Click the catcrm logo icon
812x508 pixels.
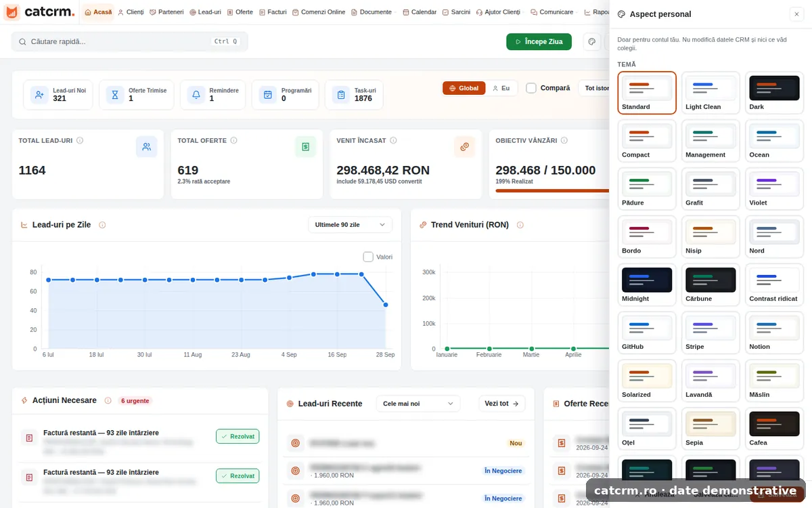click(x=12, y=12)
